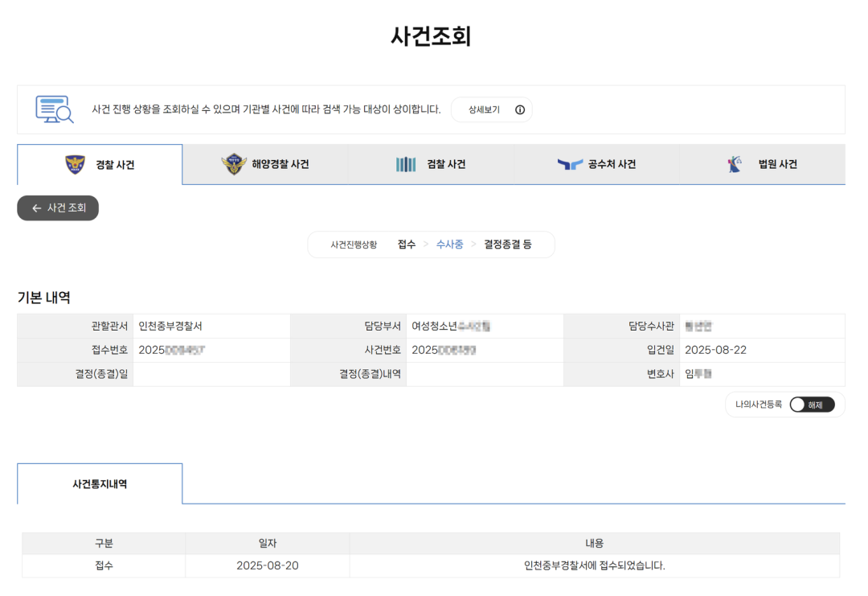Click the prosecution bars icon
868x596 pixels.
point(406,164)
